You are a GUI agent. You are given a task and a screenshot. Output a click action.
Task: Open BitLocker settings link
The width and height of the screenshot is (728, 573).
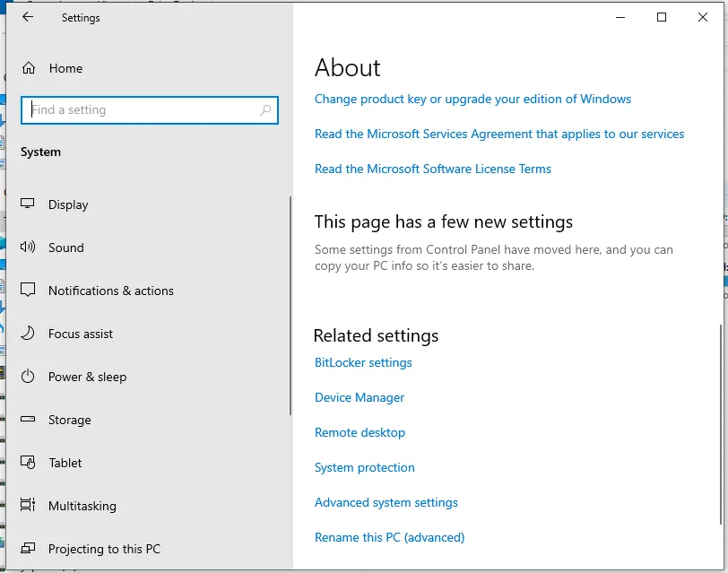tap(363, 362)
